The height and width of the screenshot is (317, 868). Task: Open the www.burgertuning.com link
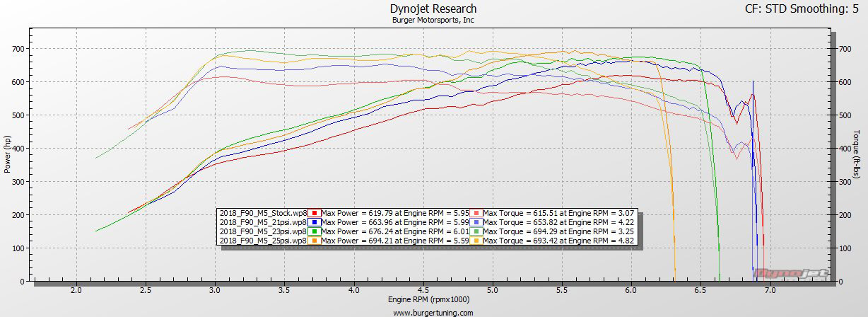[433, 312]
